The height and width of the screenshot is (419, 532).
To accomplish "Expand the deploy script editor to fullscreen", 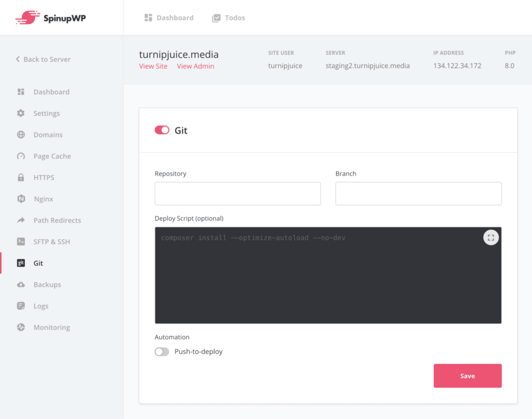I will pos(490,237).
